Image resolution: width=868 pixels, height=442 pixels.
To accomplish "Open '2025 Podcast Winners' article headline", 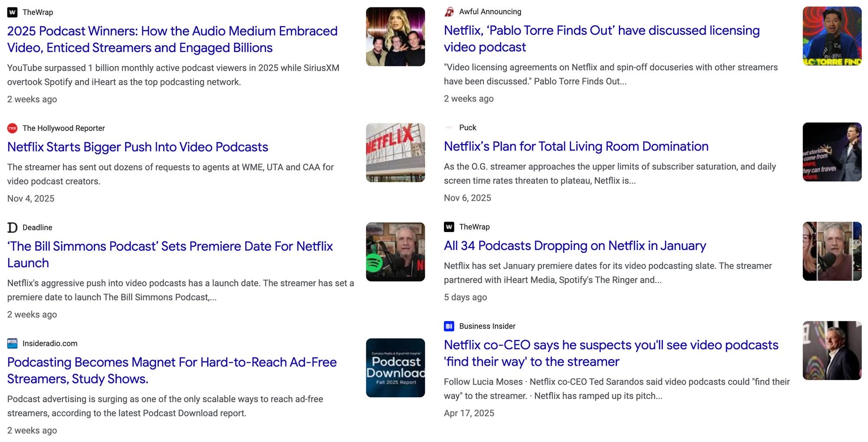I will tap(172, 39).
